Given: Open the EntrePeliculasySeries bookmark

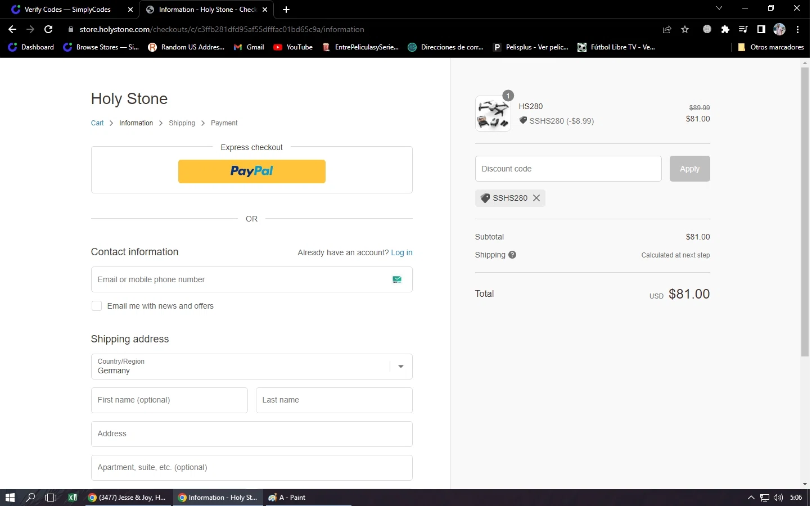Looking at the screenshot, I should pyautogui.click(x=360, y=47).
